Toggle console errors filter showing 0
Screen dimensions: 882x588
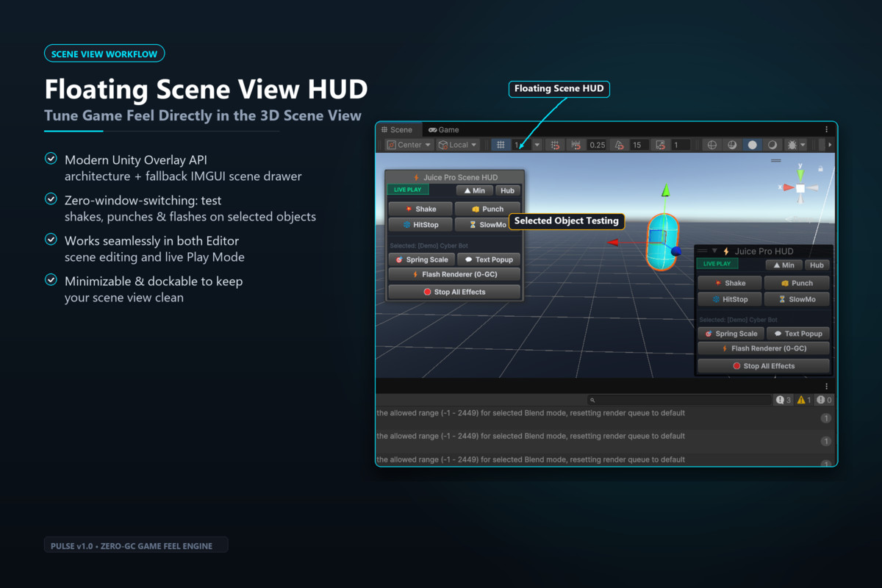825,400
